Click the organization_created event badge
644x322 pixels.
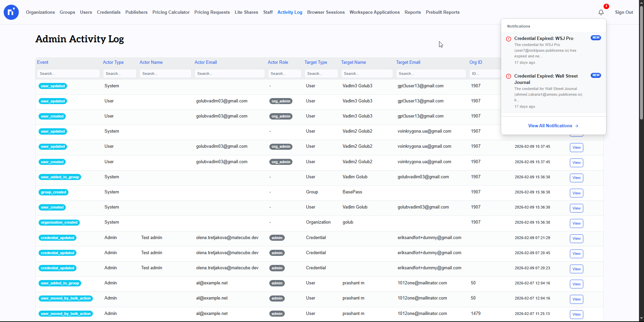pos(59,223)
